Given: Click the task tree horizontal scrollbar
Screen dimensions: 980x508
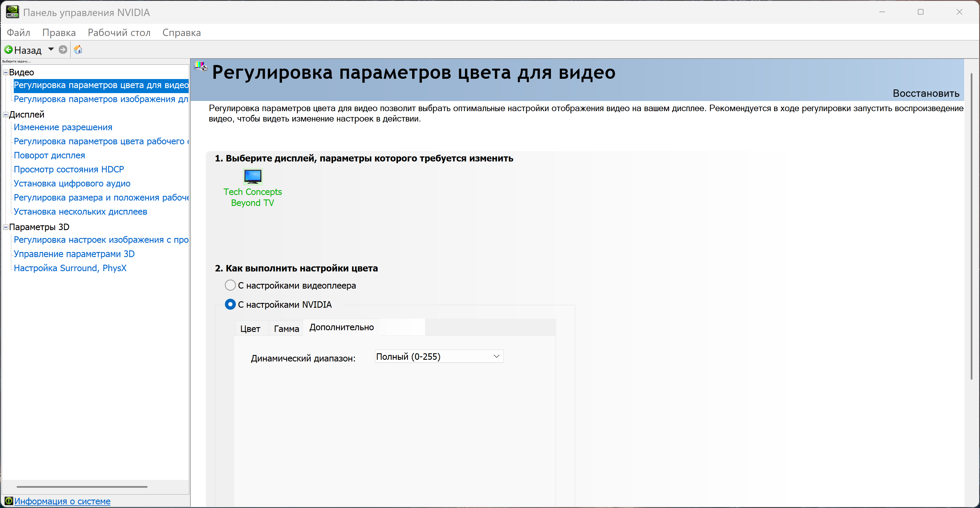Looking at the screenshot, I should pos(82,487).
